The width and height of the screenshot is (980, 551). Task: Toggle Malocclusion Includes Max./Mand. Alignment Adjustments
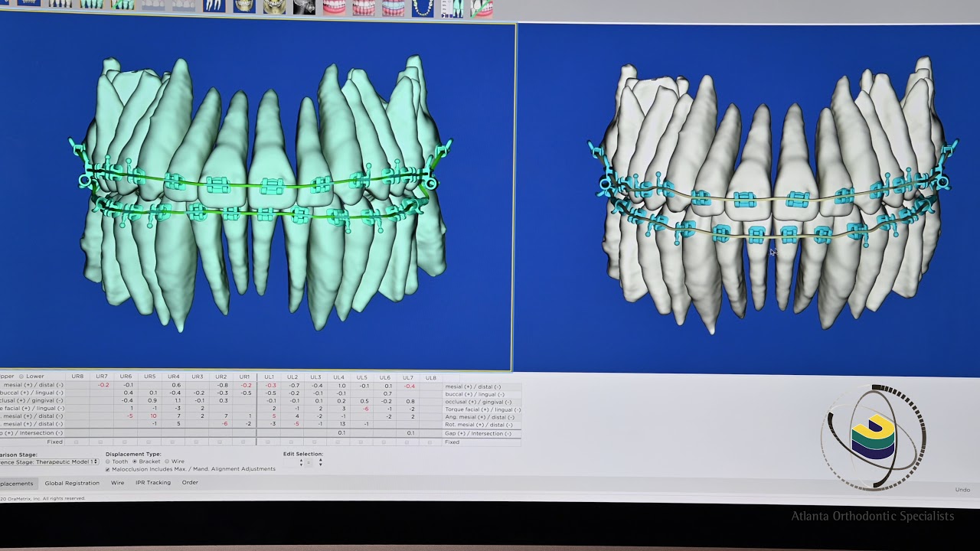108,469
